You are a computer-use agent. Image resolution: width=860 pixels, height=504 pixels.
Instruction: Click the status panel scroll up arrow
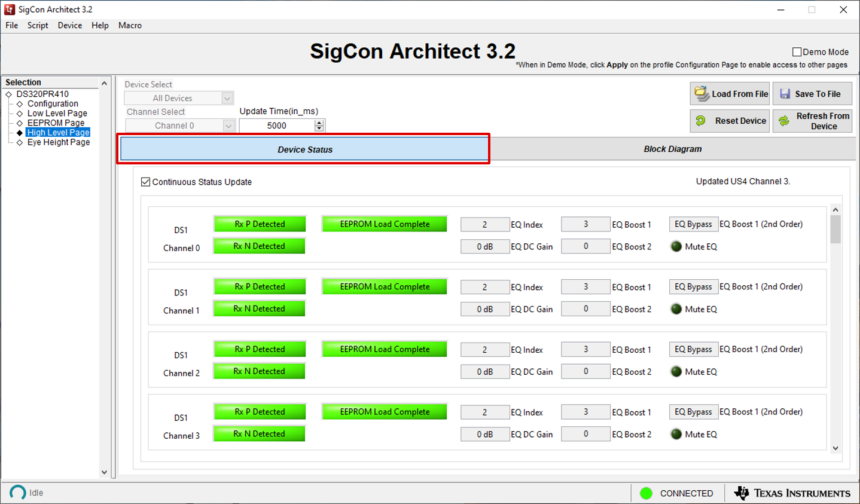tap(835, 210)
